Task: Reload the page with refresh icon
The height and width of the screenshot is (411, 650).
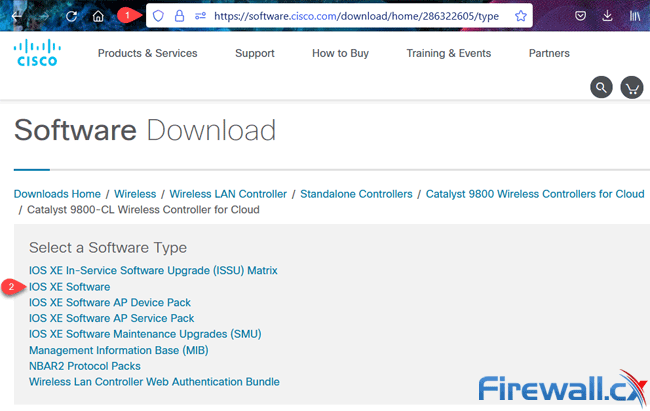Action: tap(71, 16)
